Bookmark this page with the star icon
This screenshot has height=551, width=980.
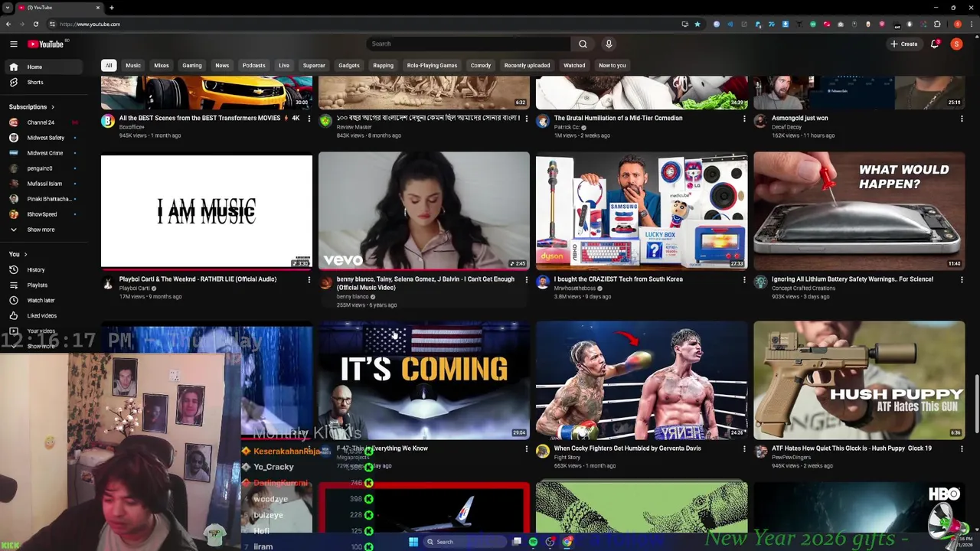697,24
